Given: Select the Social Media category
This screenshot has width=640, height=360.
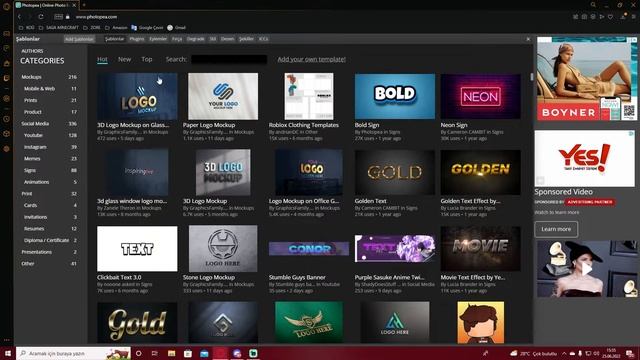Looking at the screenshot, I should pos(49,123).
